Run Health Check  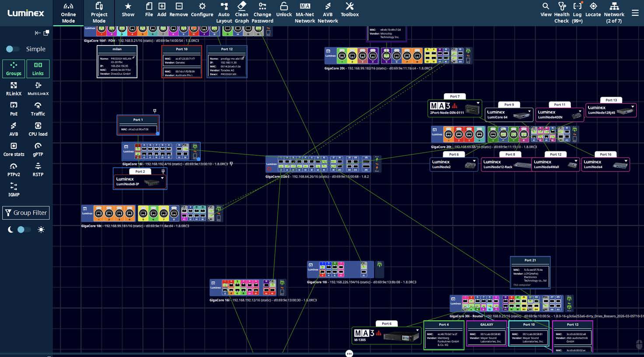point(562,12)
